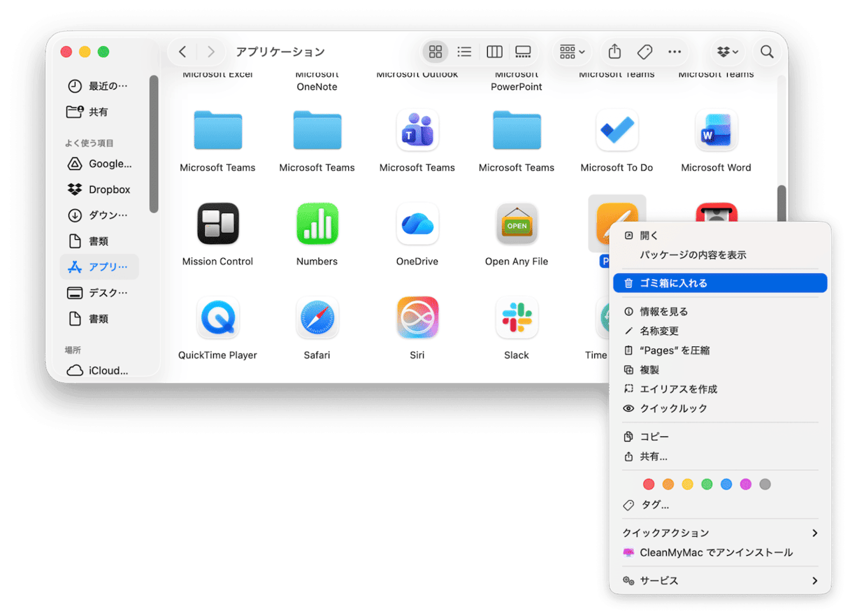Click the sidebar vertical scrollbar
Viewport: 850px width, 616px height.
click(154, 144)
